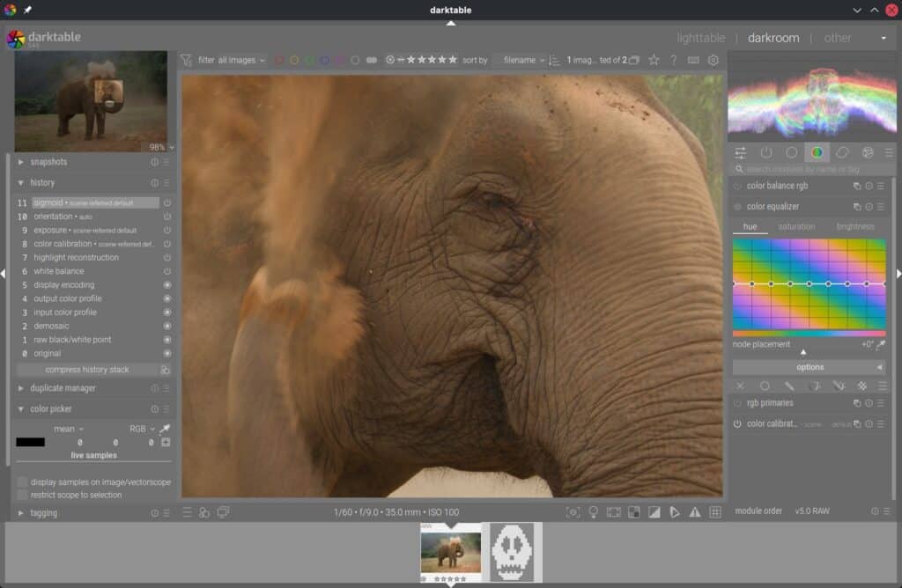Screen dimensions: 902x588
Task: Select the elephant thumbnail in the filmstrip
Action: tap(452, 550)
